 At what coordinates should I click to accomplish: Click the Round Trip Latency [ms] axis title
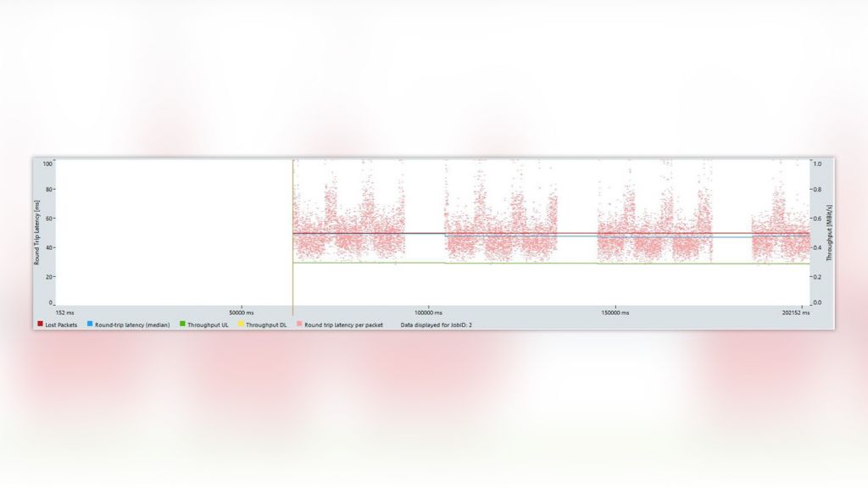click(38, 231)
